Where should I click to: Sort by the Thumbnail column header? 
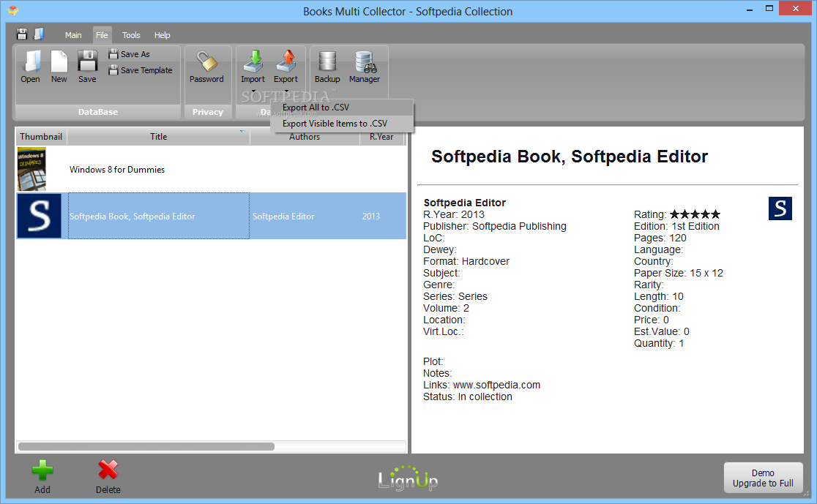41,136
